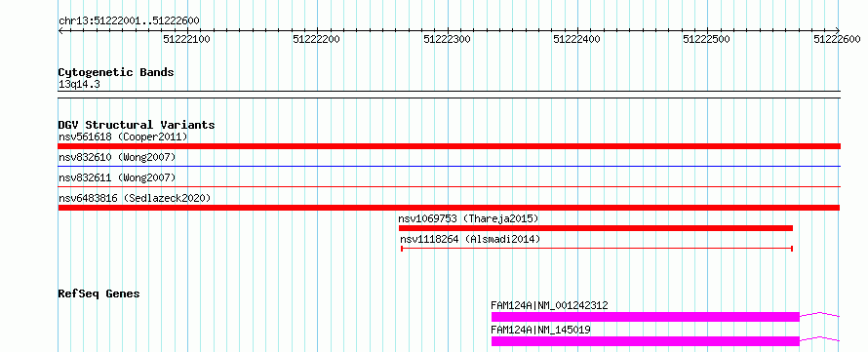This screenshot has height=352, width=868.
Task: Click ruler position 51222600
Action: 837,39
